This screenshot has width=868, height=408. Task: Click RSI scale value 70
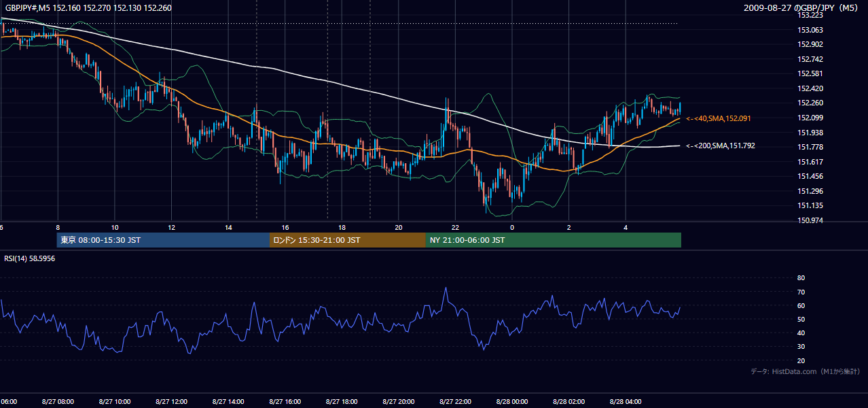801,292
